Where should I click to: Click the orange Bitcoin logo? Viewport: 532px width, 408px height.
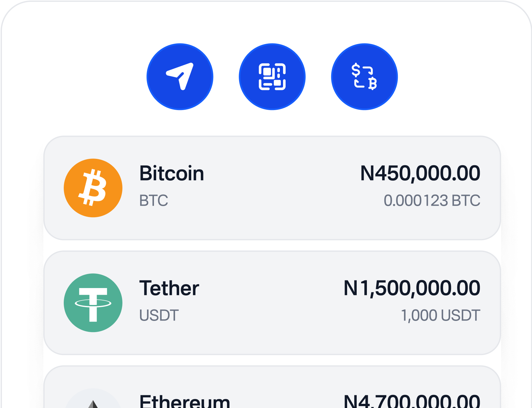(93, 188)
